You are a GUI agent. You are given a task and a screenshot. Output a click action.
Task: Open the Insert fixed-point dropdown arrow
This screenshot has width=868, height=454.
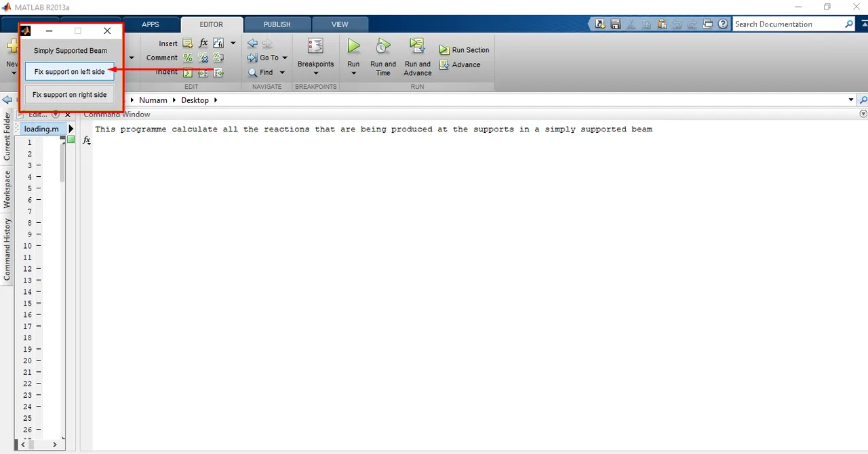click(233, 43)
